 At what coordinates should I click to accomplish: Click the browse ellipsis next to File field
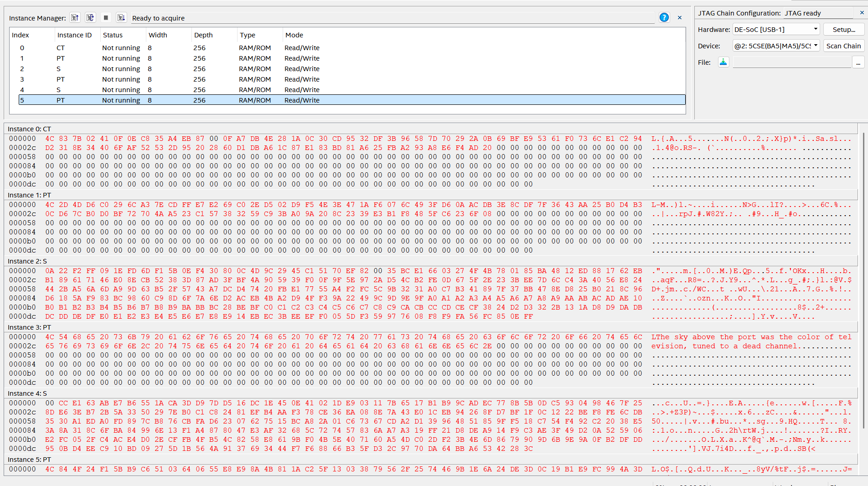[x=859, y=62]
